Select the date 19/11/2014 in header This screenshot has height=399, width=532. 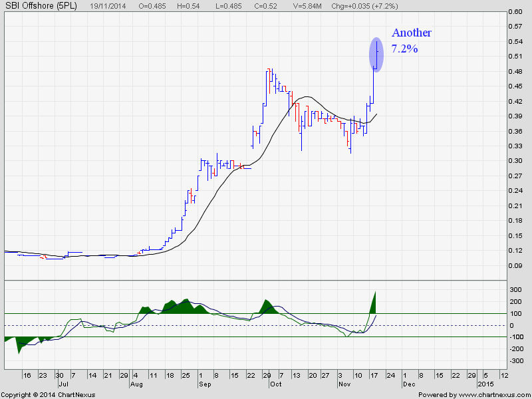pyautogui.click(x=108, y=6)
